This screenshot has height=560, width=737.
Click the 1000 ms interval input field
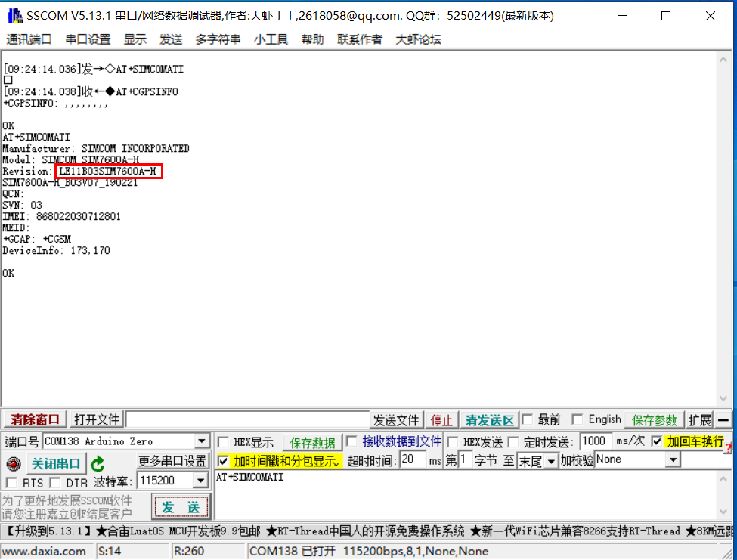pyautogui.click(x=596, y=441)
